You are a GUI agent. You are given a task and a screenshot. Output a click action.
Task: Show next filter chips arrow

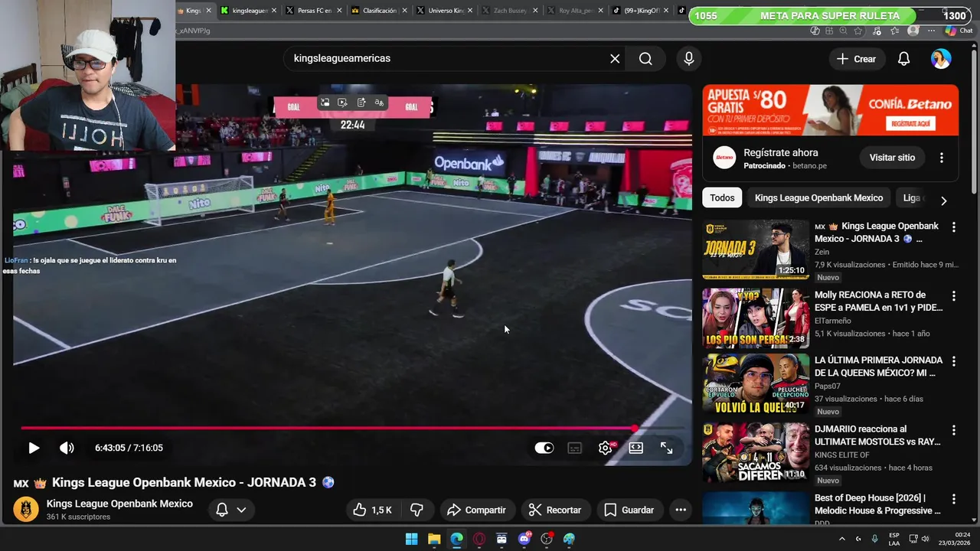click(x=943, y=201)
